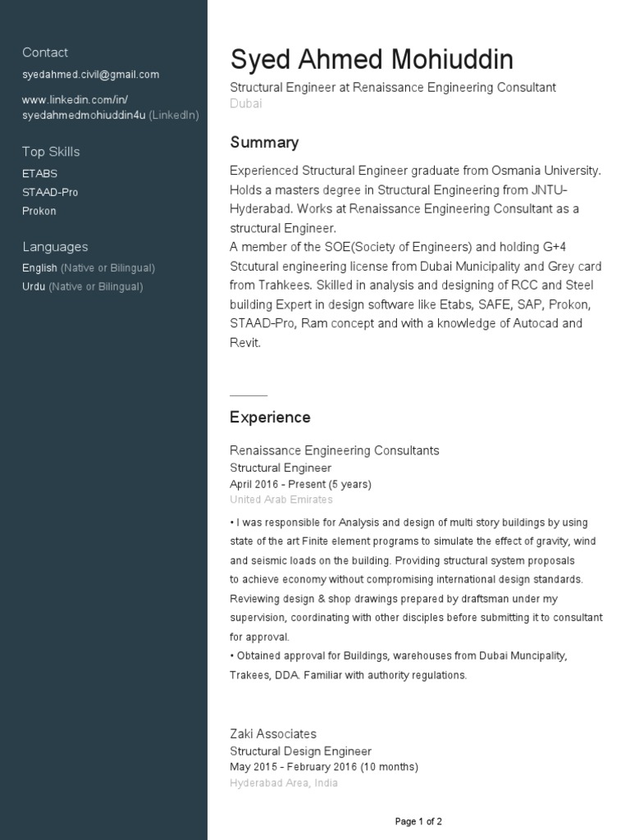Select the ETABS skill entry
630x840 pixels.
(x=39, y=174)
